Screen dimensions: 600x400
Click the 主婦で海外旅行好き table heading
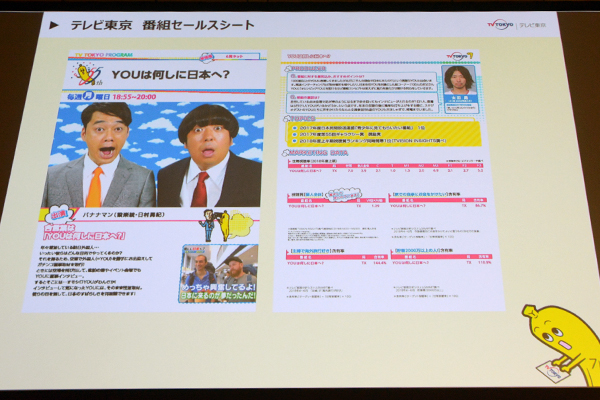tap(316, 251)
